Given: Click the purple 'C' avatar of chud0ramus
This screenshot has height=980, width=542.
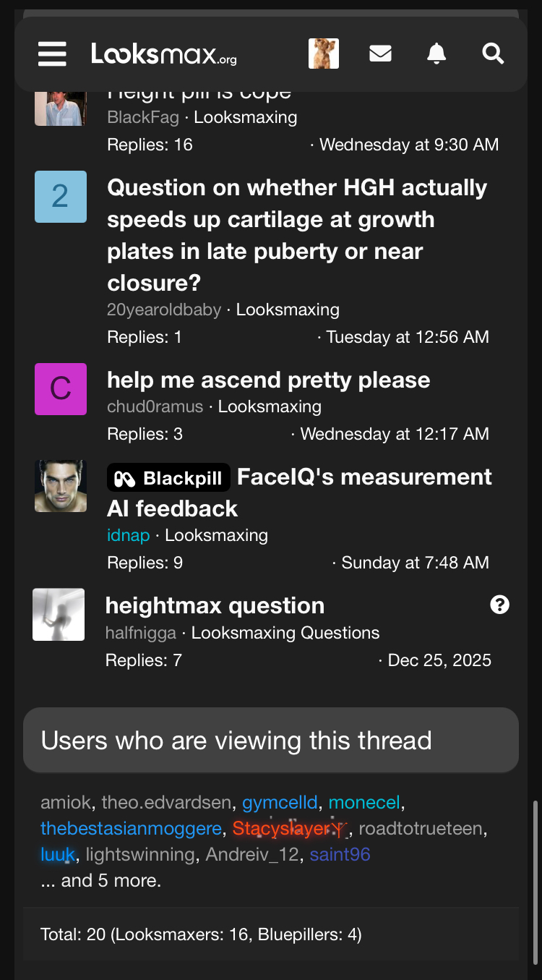Looking at the screenshot, I should (x=61, y=389).
